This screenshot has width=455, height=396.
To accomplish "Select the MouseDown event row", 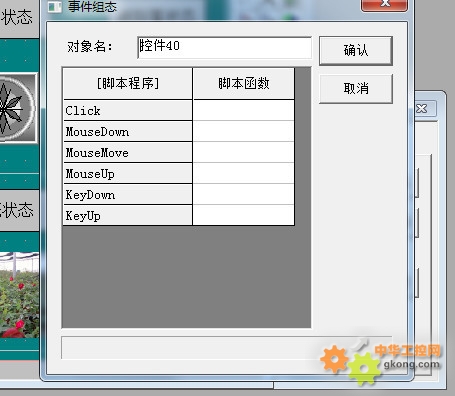I will coord(128,132).
